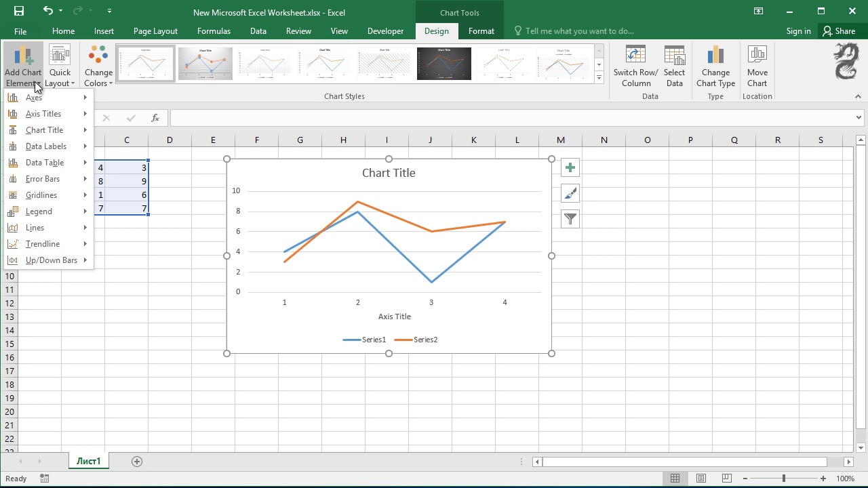Click the next sheet navigation arrow
868x488 pixels.
[39, 462]
